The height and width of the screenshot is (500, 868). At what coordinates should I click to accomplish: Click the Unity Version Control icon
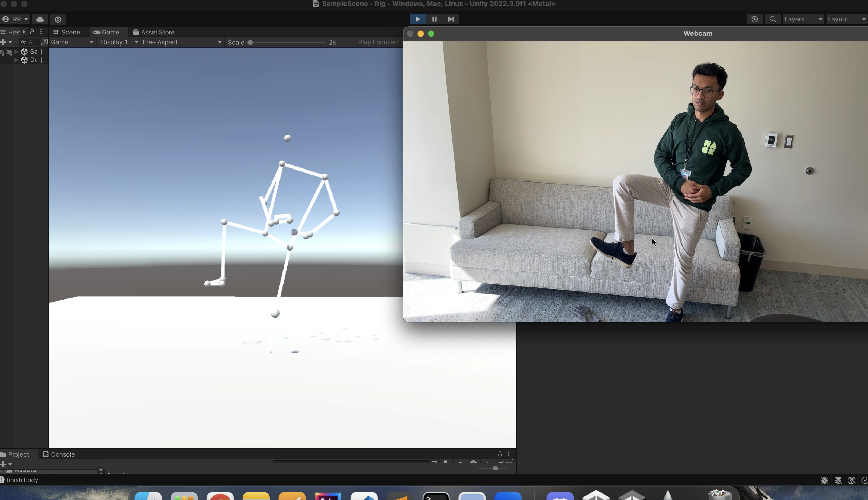(58, 20)
